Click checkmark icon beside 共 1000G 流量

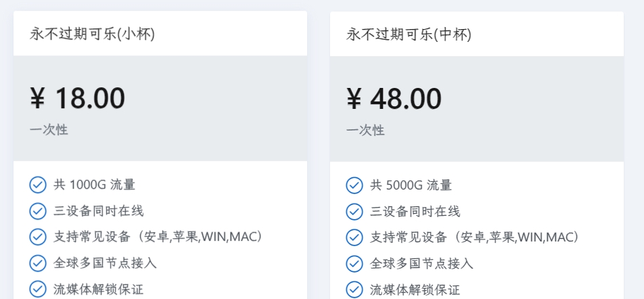[38, 185]
